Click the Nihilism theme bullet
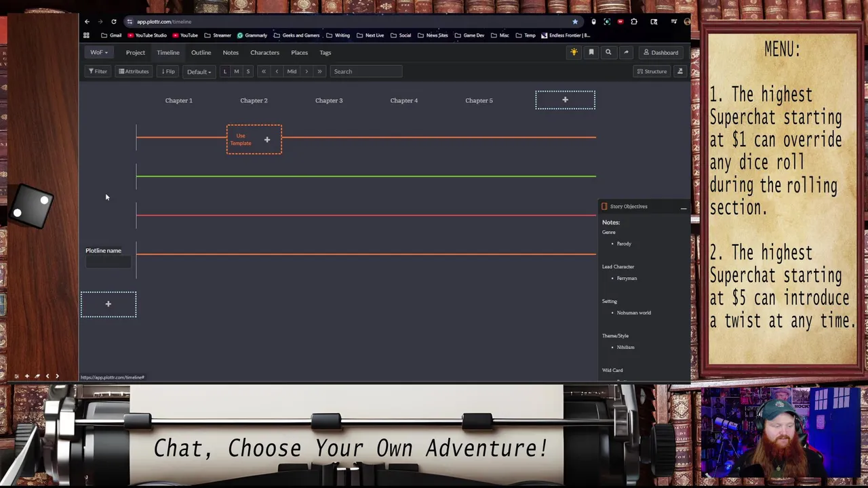The height and width of the screenshot is (488, 868). pyautogui.click(x=625, y=347)
